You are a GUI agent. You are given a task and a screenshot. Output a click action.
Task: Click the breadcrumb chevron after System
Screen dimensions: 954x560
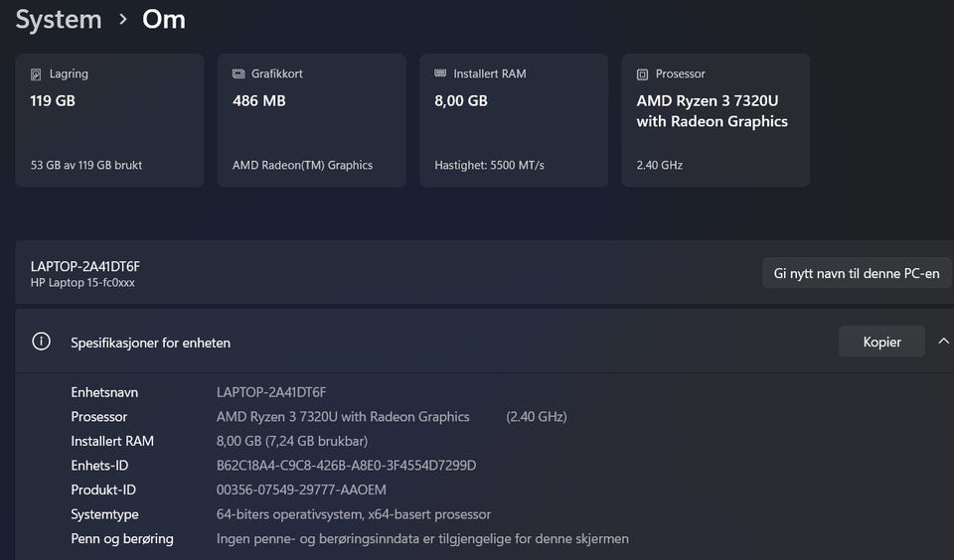(x=122, y=19)
